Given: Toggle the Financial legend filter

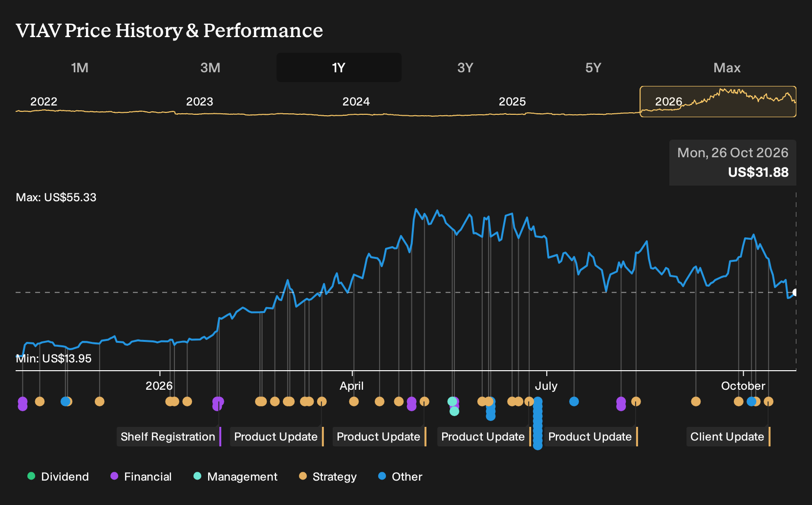Looking at the screenshot, I should (x=141, y=477).
